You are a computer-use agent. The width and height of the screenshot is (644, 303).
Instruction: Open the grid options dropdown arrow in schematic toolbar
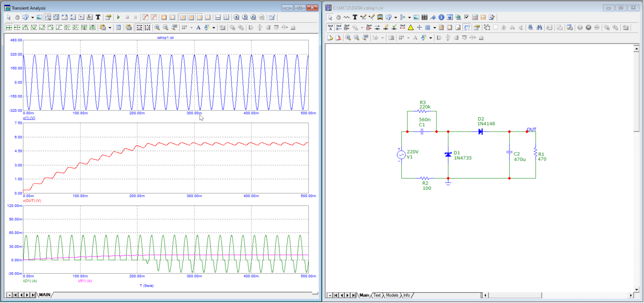click(435, 28)
